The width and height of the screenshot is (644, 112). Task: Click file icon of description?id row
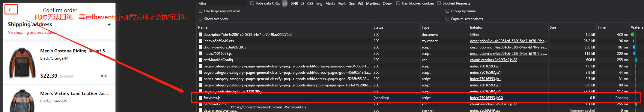(x=200, y=35)
